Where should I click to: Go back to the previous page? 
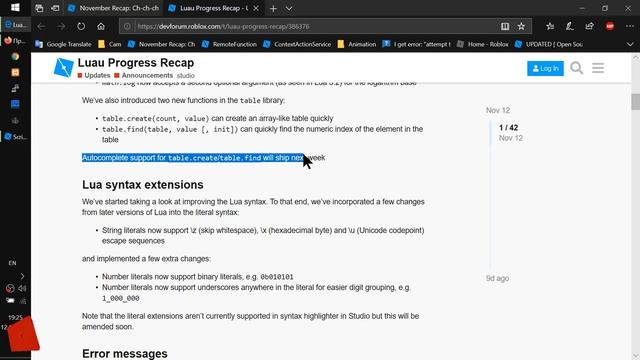pos(41,27)
